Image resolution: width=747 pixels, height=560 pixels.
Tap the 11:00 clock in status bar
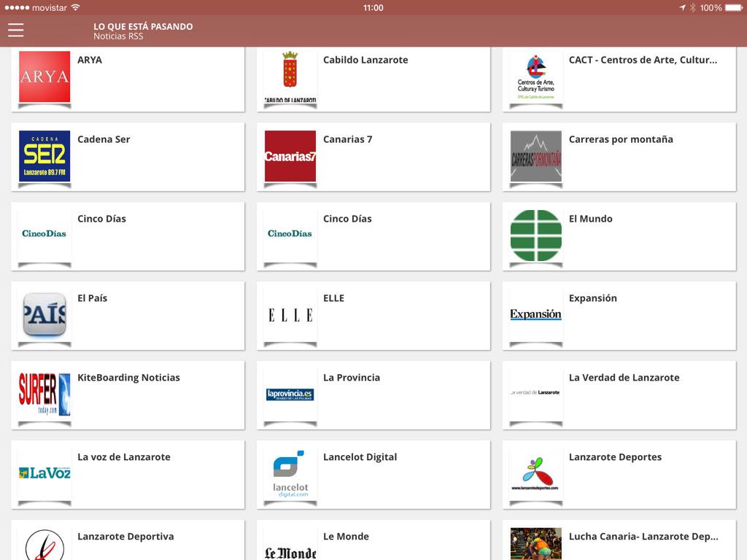[x=373, y=7]
